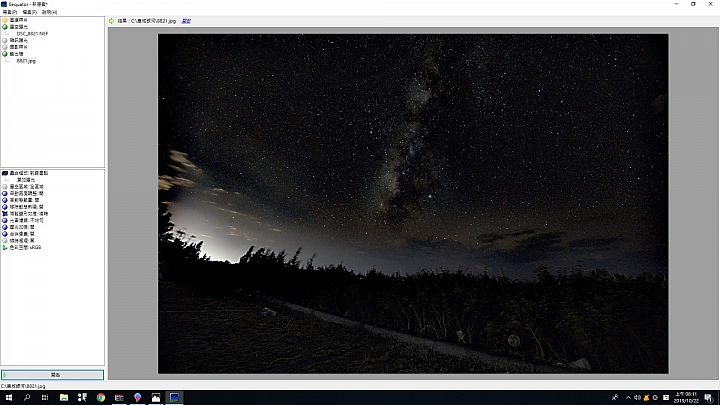Open the noise images row below DSC_8821.NEF
The height and width of the screenshot is (405, 720).
15,40
